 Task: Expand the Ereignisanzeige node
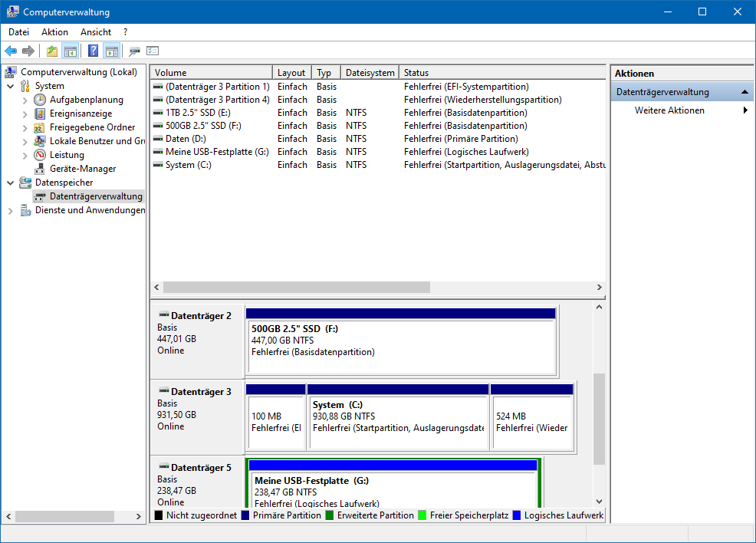[x=25, y=114]
